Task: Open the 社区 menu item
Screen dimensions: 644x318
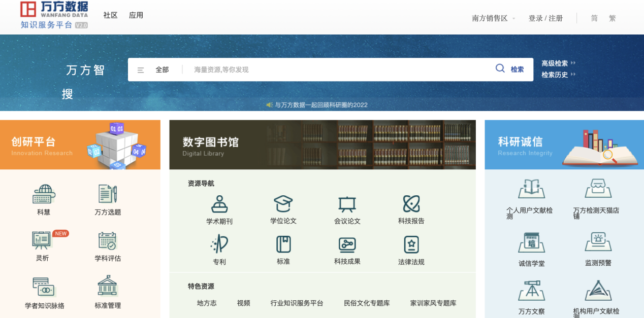Action: tap(110, 15)
